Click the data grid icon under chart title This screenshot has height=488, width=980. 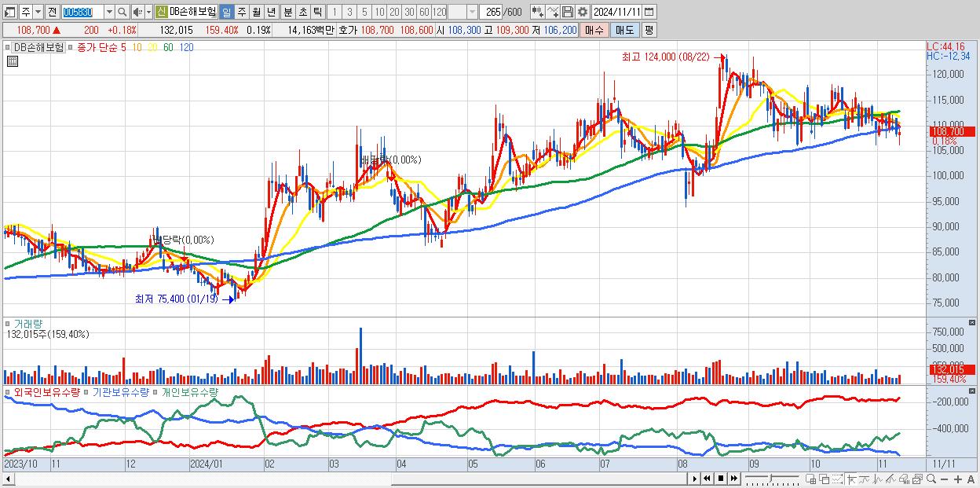pos(12,62)
